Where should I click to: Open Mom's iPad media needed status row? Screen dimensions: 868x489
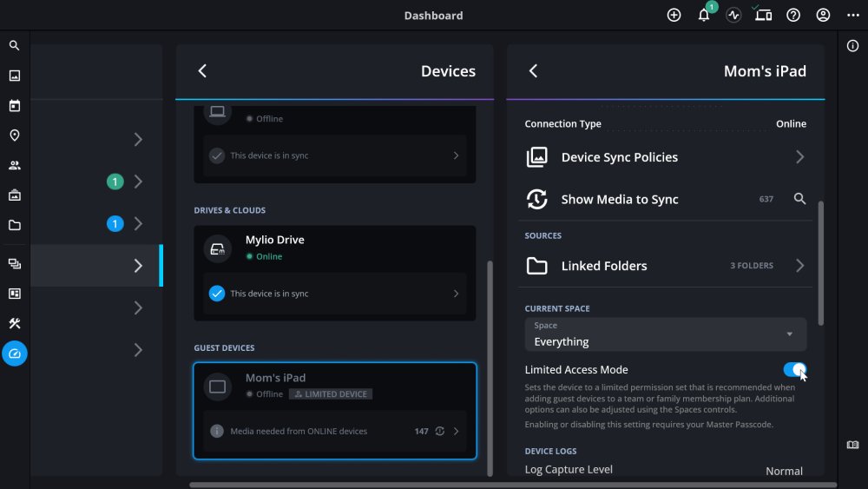334,431
